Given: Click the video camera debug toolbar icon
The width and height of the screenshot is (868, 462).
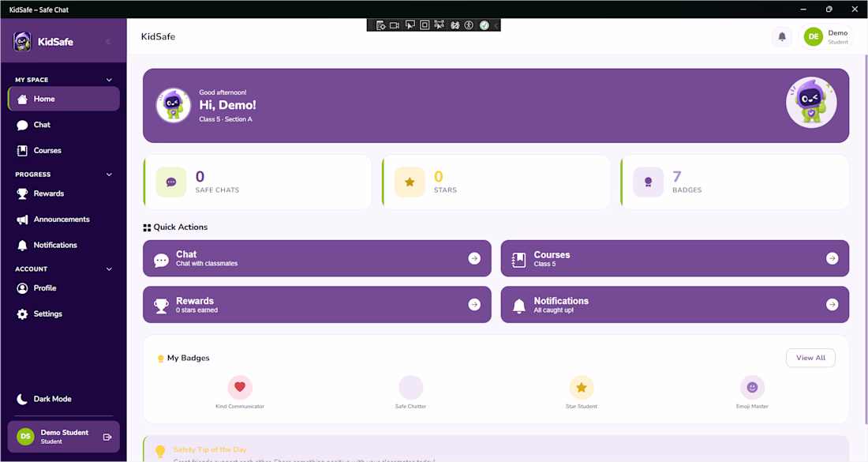Looking at the screenshot, I should (395, 25).
